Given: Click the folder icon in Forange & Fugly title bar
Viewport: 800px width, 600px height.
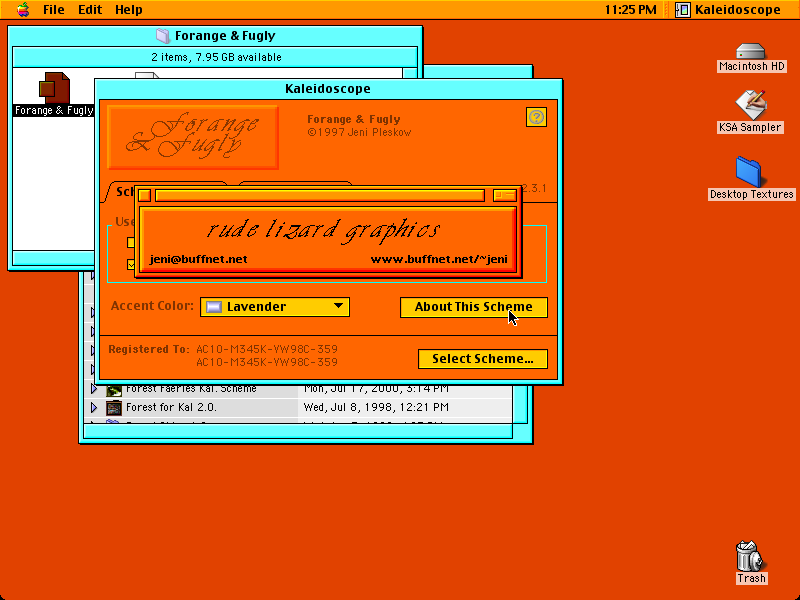Looking at the screenshot, I should click(x=162, y=36).
